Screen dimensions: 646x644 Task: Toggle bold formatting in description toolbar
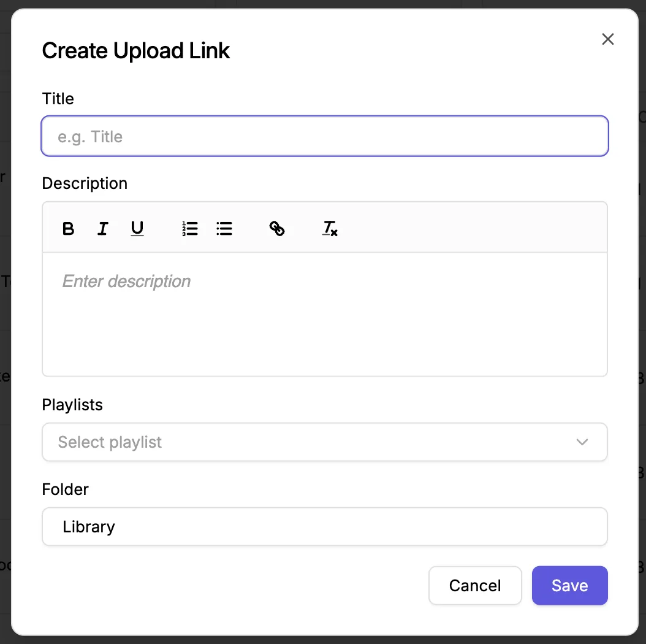69,228
